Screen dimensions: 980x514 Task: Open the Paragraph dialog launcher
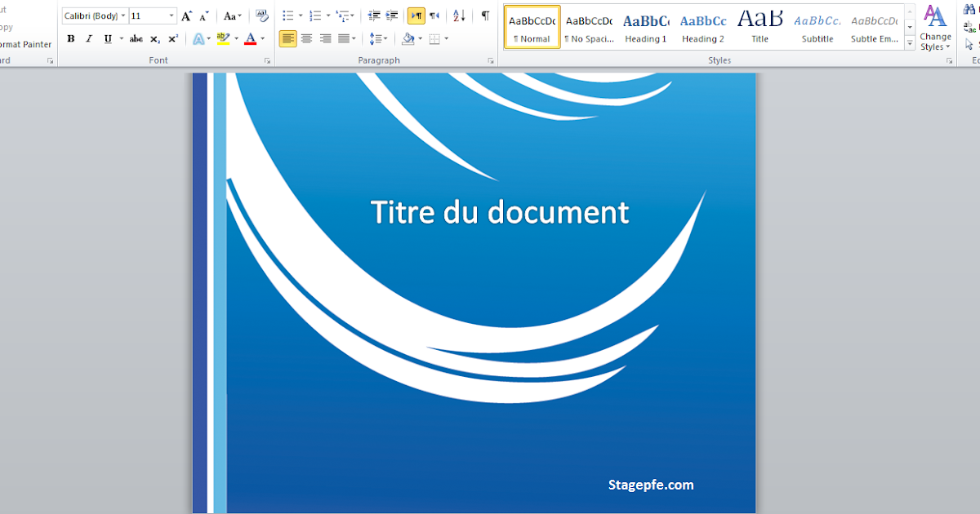491,61
